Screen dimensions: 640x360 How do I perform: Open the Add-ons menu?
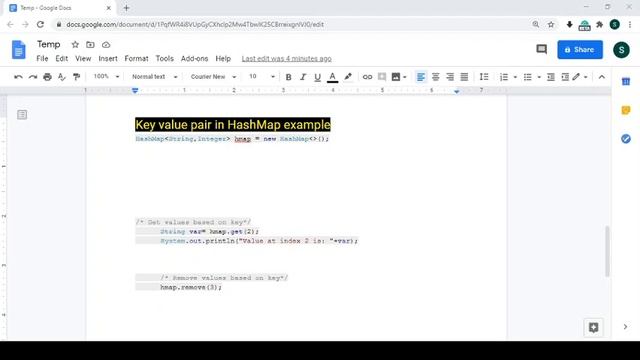tap(194, 58)
